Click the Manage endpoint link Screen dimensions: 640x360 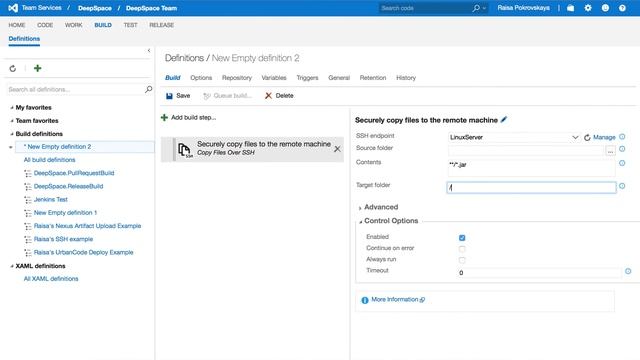tap(604, 137)
